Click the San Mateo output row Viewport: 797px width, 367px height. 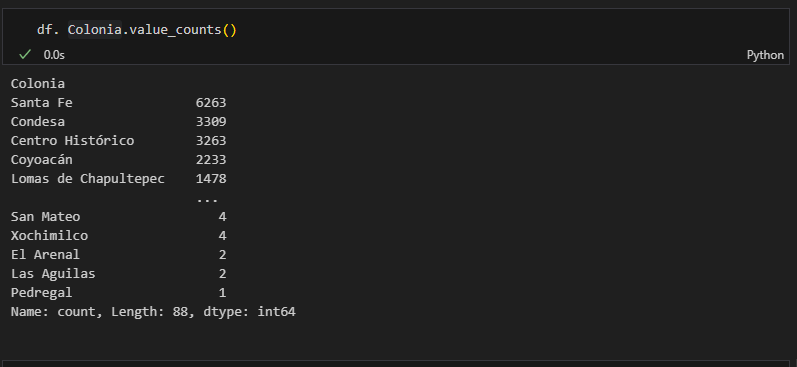pyautogui.click(x=118, y=217)
